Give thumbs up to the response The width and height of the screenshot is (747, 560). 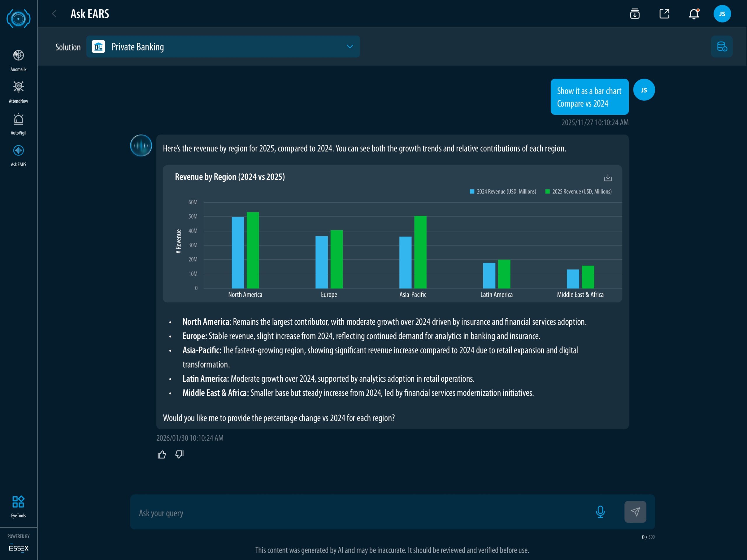click(x=162, y=455)
